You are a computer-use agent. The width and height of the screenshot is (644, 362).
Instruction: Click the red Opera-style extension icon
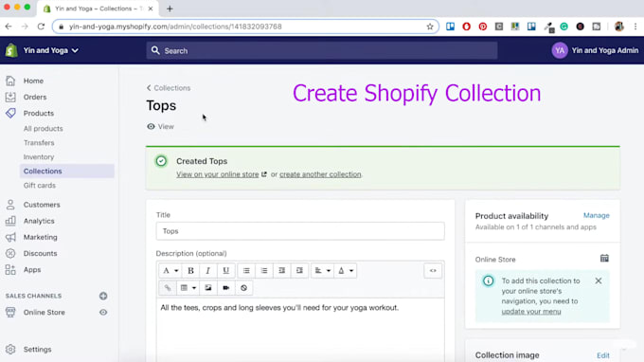[466, 27]
